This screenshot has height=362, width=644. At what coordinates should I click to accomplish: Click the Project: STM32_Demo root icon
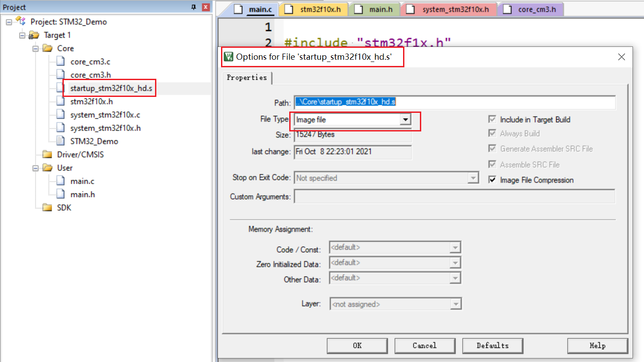[x=20, y=21]
